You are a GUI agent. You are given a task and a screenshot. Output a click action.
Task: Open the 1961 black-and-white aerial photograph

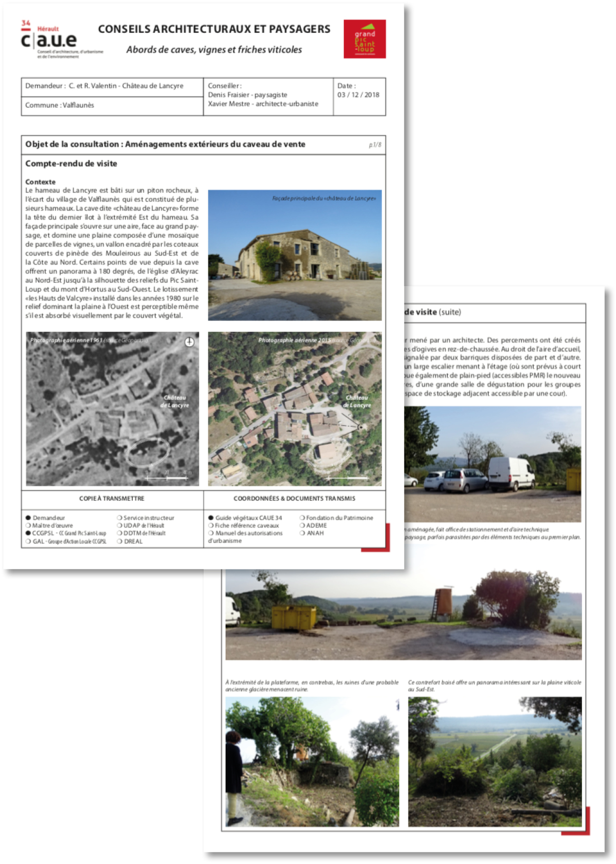[112, 409]
